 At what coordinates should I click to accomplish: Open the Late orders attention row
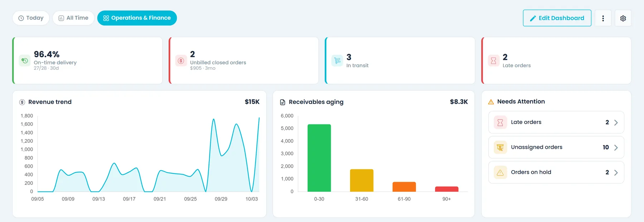(x=556, y=122)
